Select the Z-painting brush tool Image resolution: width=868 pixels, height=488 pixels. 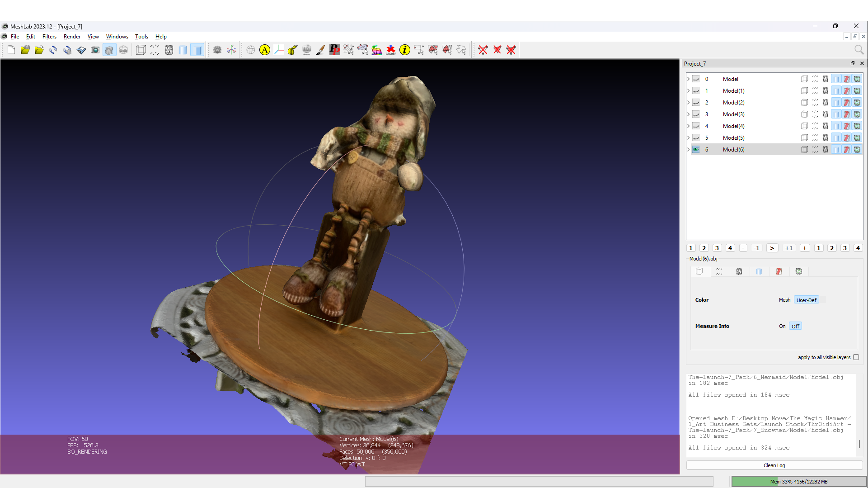tap(320, 50)
